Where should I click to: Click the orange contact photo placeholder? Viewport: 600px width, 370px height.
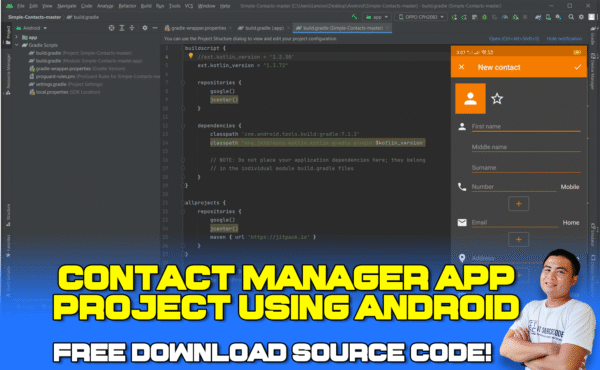[x=470, y=99]
